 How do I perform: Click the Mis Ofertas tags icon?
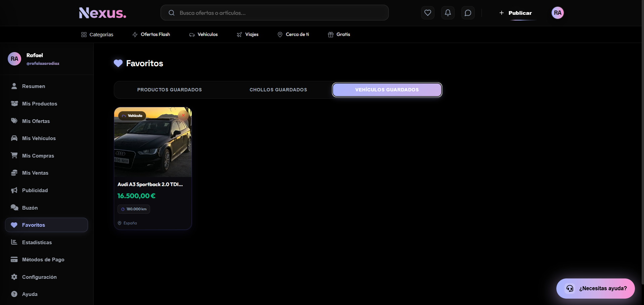point(14,121)
